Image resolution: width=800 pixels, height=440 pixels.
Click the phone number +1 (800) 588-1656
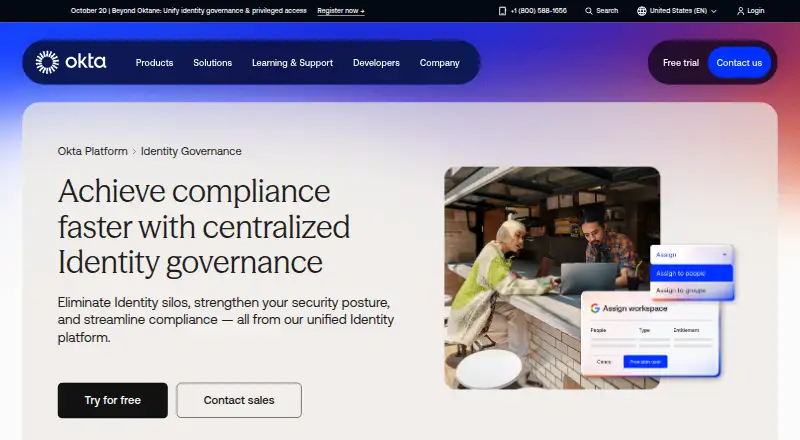(x=538, y=11)
